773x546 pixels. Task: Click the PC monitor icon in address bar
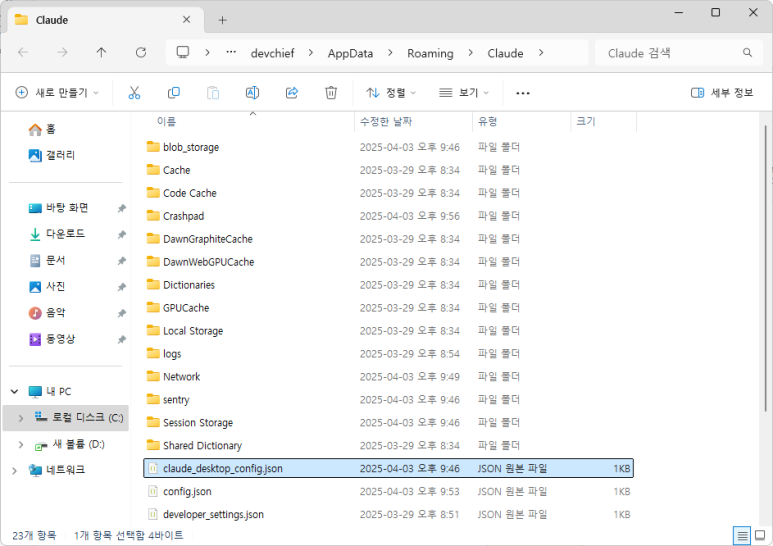[x=183, y=53]
